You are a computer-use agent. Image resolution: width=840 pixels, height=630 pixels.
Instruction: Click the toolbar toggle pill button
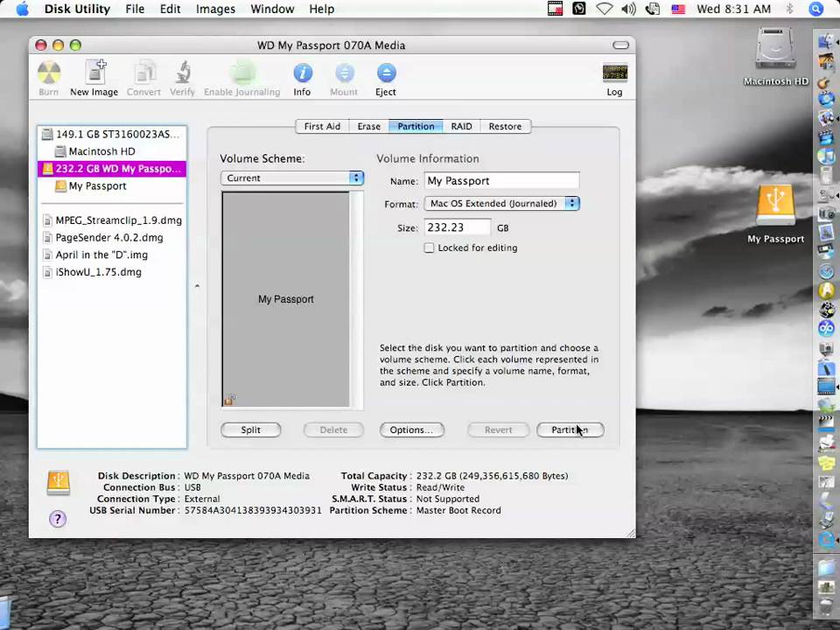click(x=621, y=45)
